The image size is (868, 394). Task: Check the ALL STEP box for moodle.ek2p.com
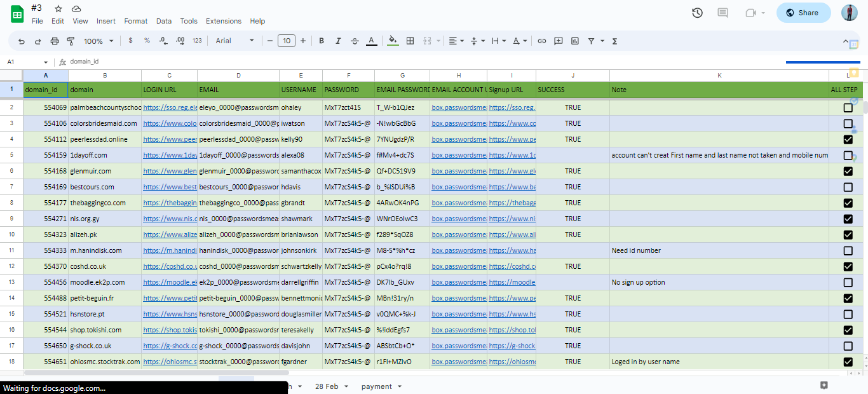click(x=848, y=282)
